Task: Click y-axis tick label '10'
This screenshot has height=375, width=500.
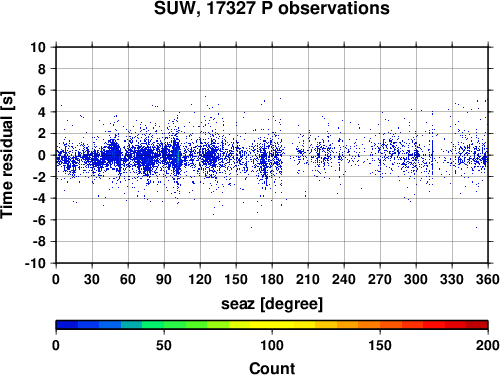Action: [38, 47]
